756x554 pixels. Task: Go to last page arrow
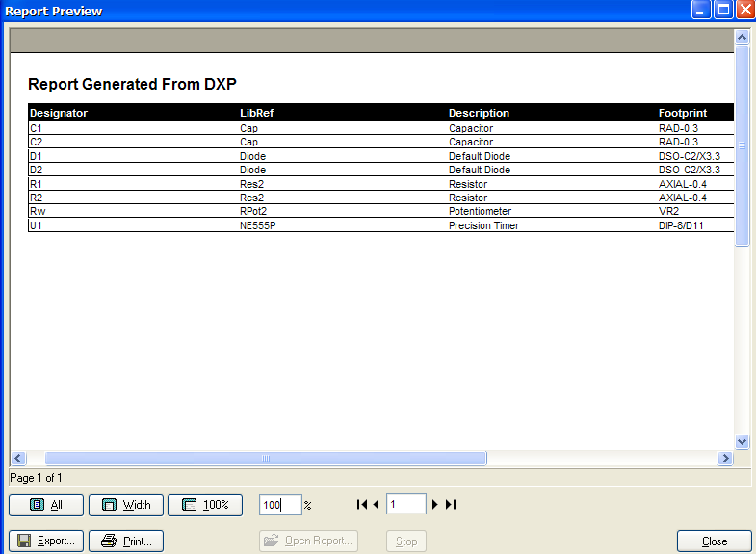[451, 504]
